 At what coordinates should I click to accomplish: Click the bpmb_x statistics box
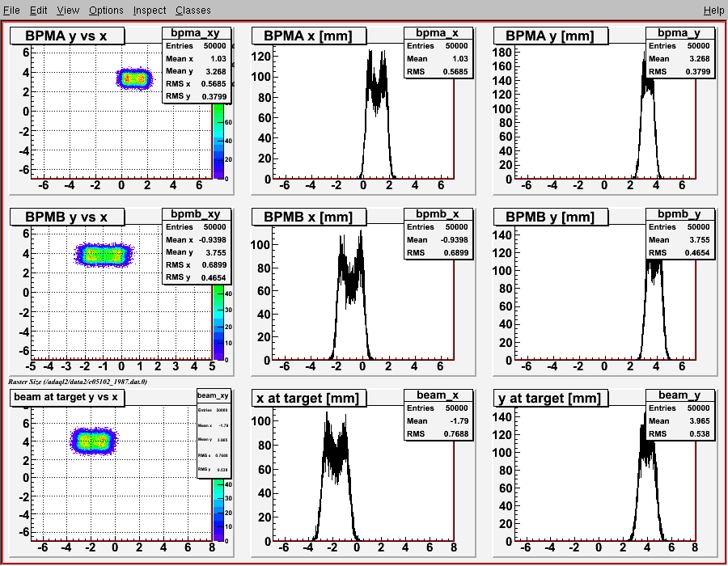pos(438,233)
